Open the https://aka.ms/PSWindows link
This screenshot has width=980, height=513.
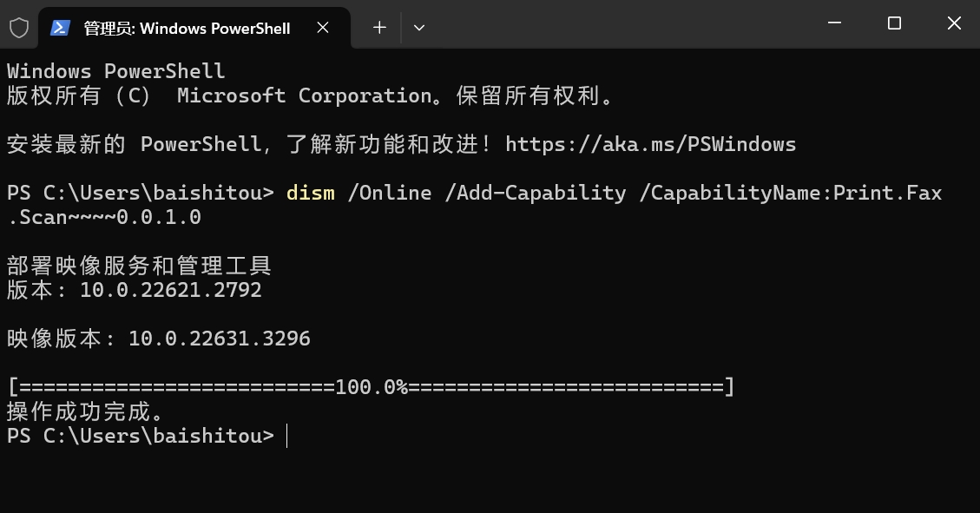(x=650, y=144)
